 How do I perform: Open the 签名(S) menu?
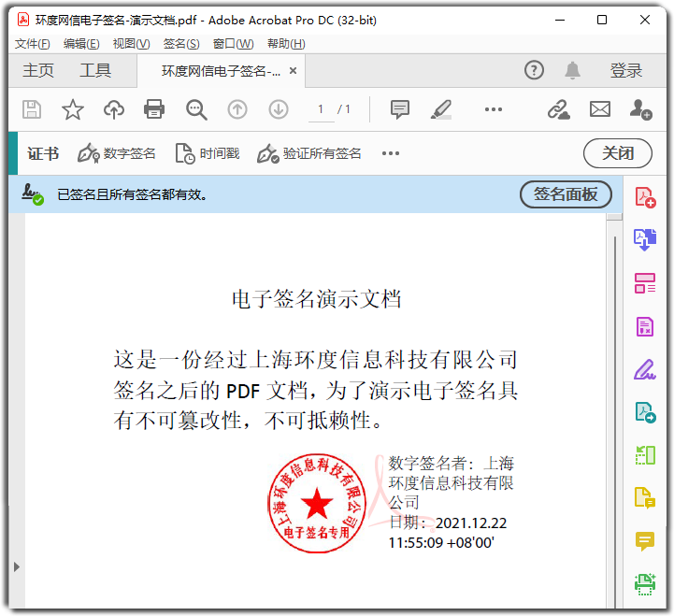[x=181, y=44]
